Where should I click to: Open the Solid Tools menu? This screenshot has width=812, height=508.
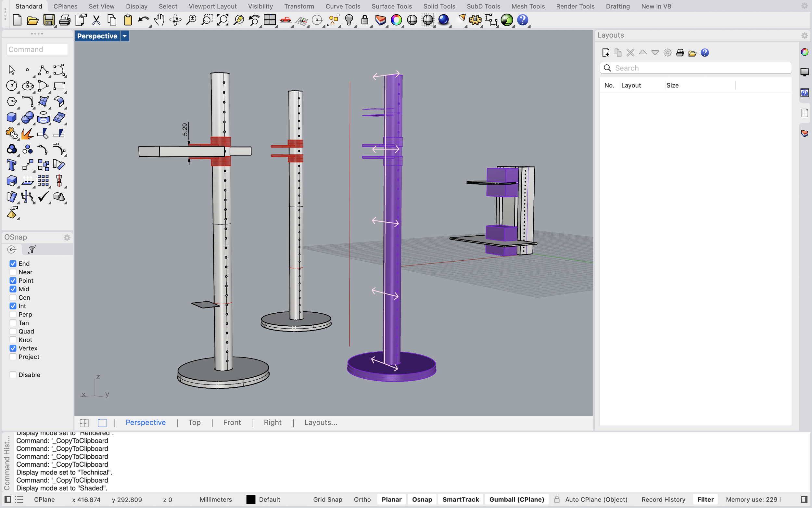(x=439, y=6)
